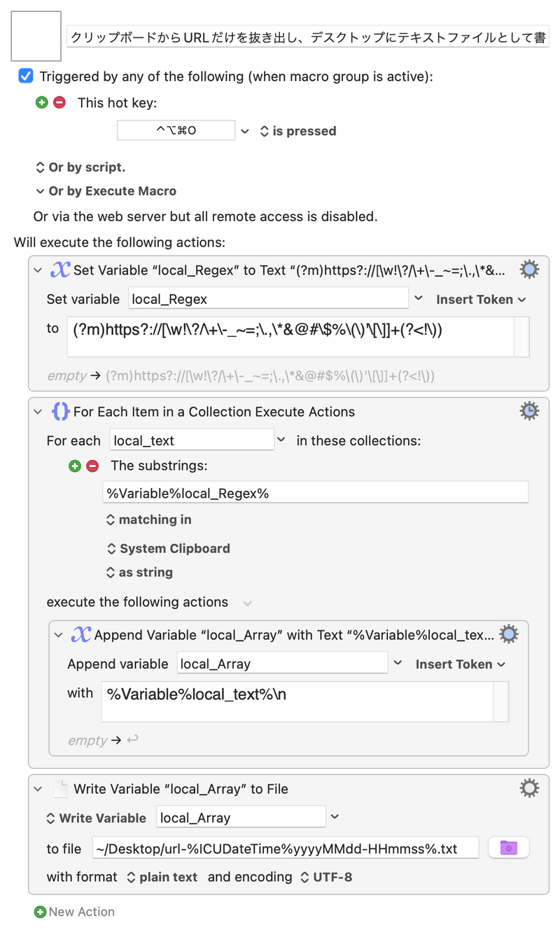Click the X icon on the Set Variable action
Image resolution: width=560 pixels, height=929 pixels.
click(x=60, y=269)
